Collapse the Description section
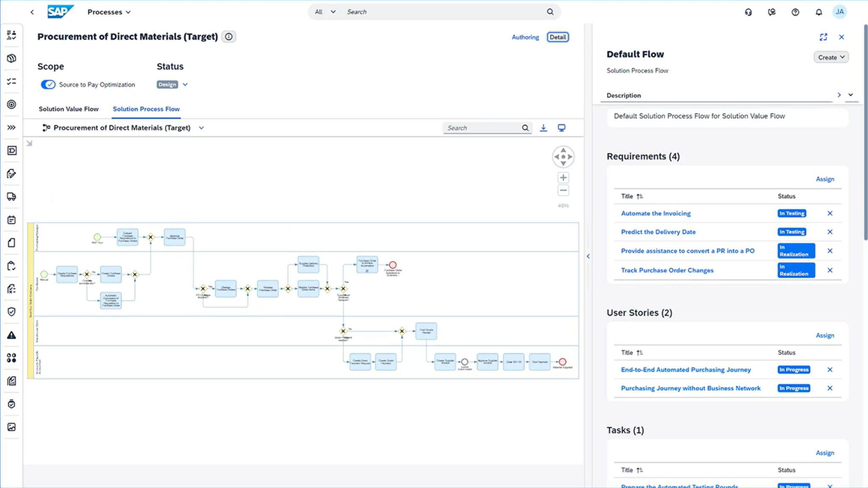Viewport: 868px width, 488px height. pos(851,95)
